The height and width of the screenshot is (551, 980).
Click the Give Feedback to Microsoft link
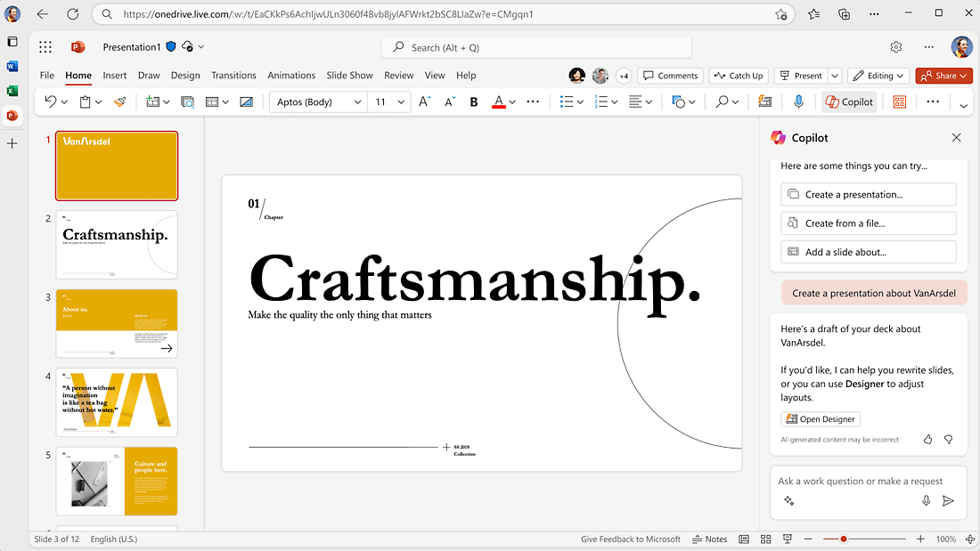[631, 539]
